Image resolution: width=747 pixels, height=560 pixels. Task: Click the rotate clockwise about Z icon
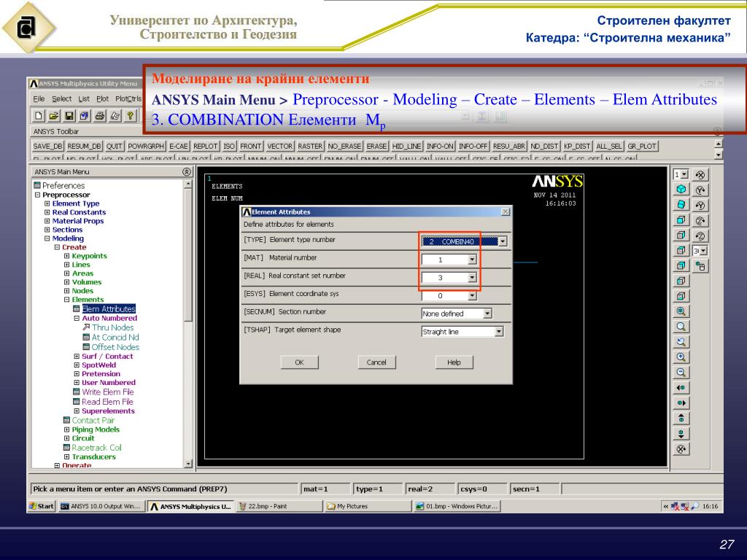(700, 220)
